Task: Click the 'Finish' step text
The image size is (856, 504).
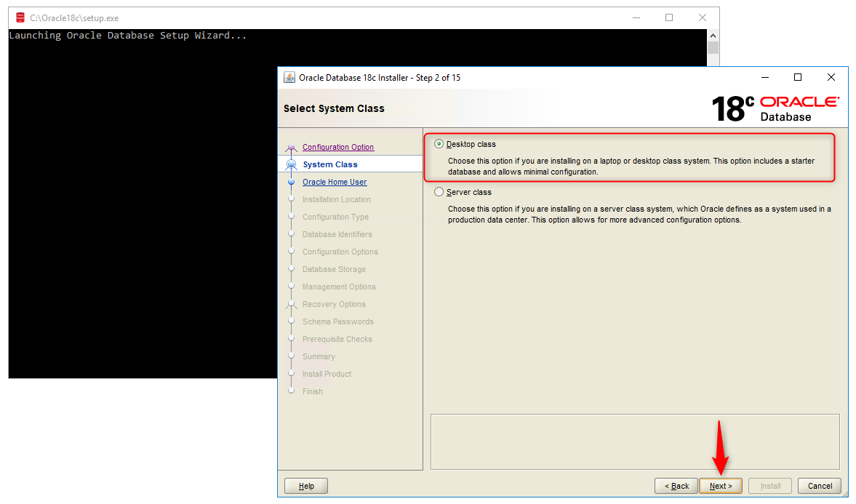Action: tap(313, 391)
